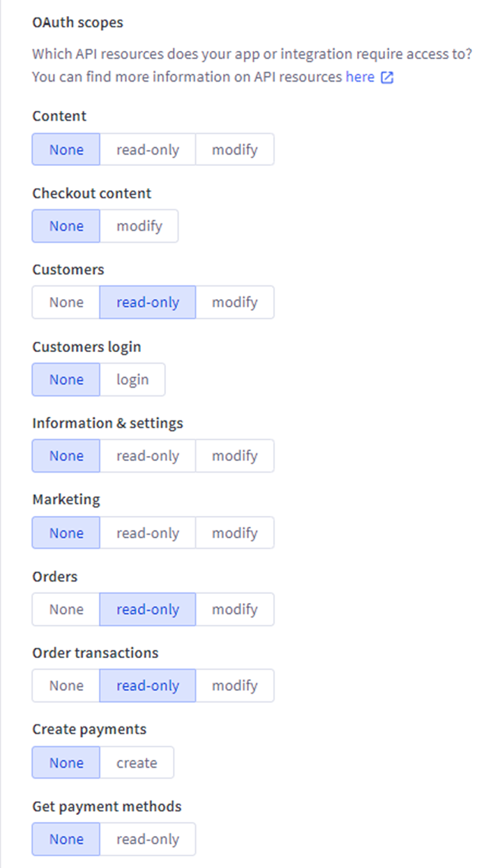The height and width of the screenshot is (868, 486).
Task: Select modify for Marketing scope
Action: (x=234, y=533)
